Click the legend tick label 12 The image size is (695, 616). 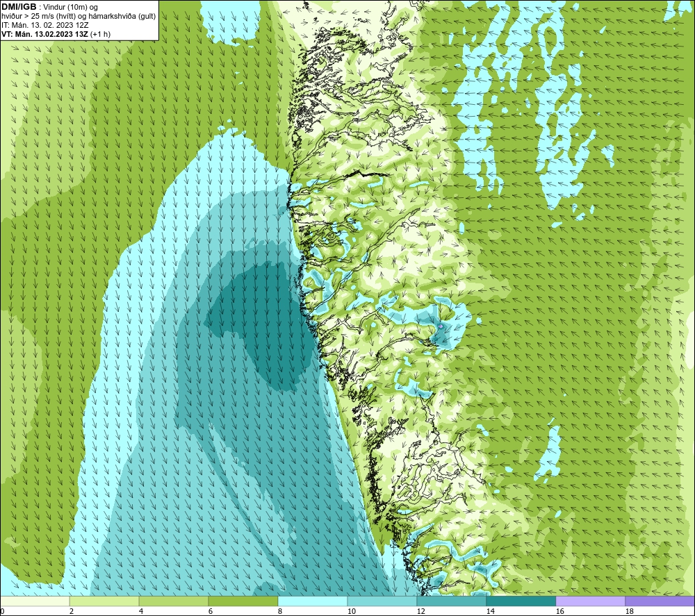tap(420, 612)
